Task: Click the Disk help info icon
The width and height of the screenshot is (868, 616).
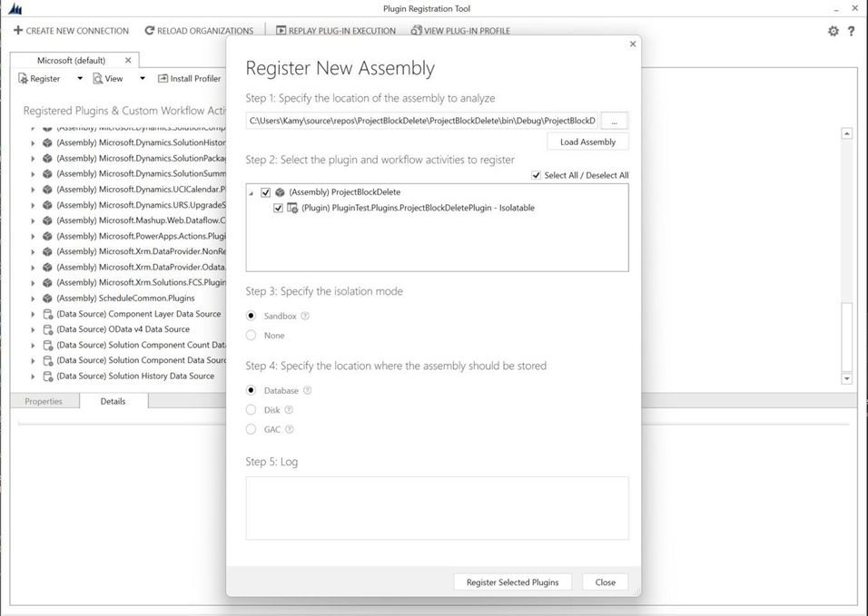Action: click(x=289, y=410)
